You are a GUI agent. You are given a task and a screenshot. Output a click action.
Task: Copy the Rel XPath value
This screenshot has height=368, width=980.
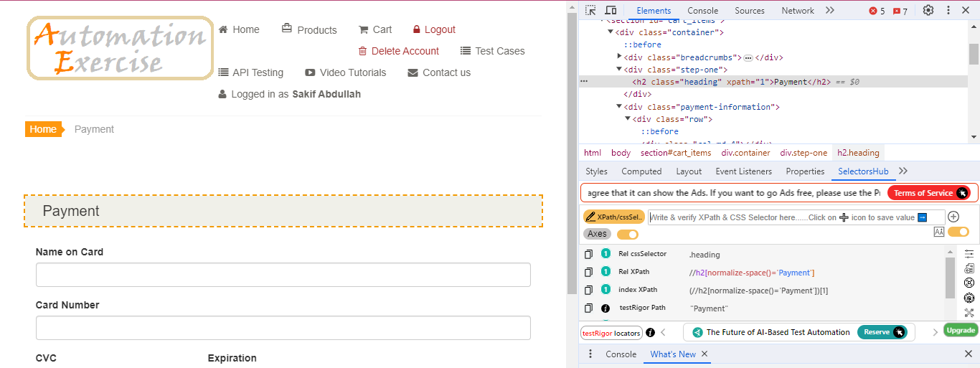(588, 272)
